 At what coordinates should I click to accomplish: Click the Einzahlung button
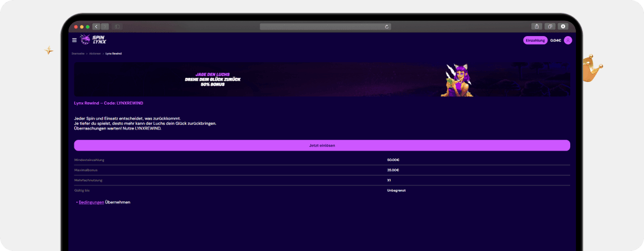pyautogui.click(x=535, y=40)
